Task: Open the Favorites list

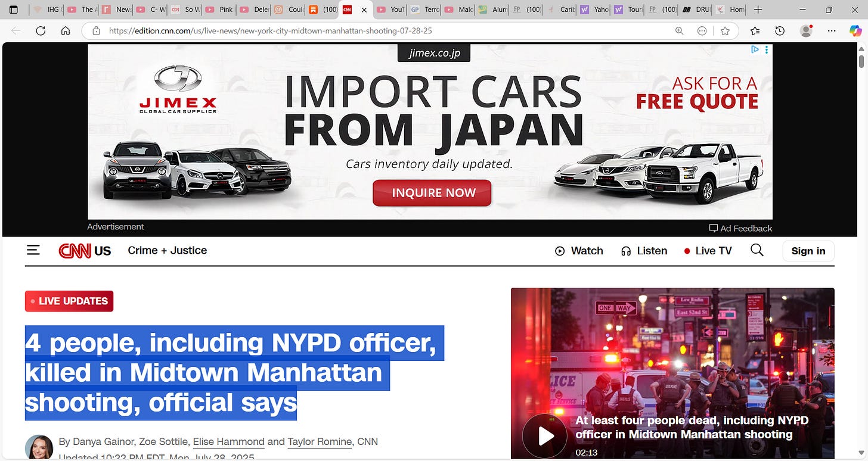Action: click(x=755, y=31)
